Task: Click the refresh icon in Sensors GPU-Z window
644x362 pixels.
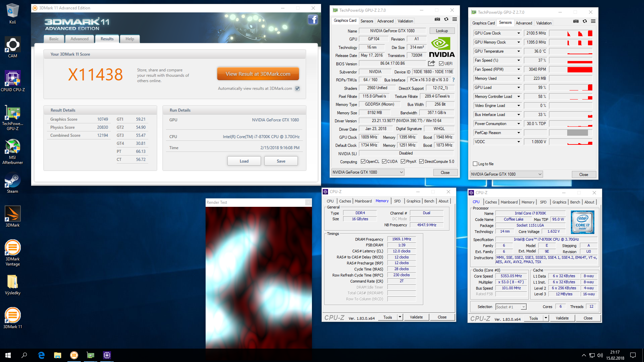Action: (x=585, y=21)
